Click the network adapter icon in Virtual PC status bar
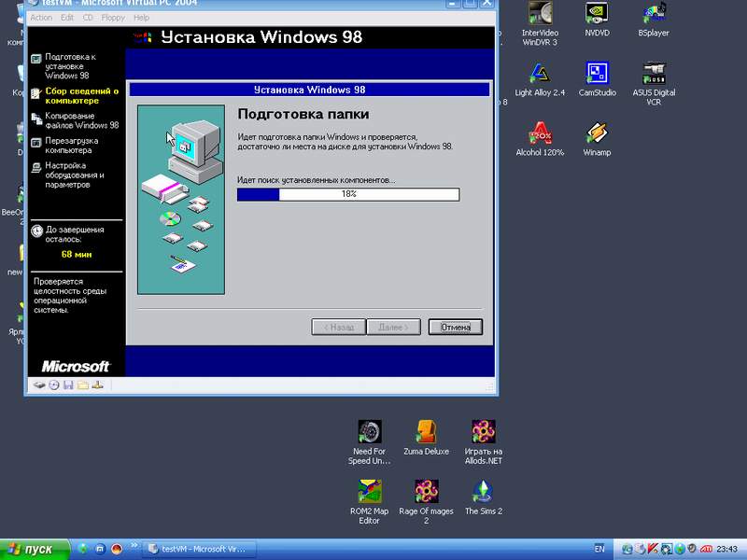The image size is (747, 560). tap(98, 385)
